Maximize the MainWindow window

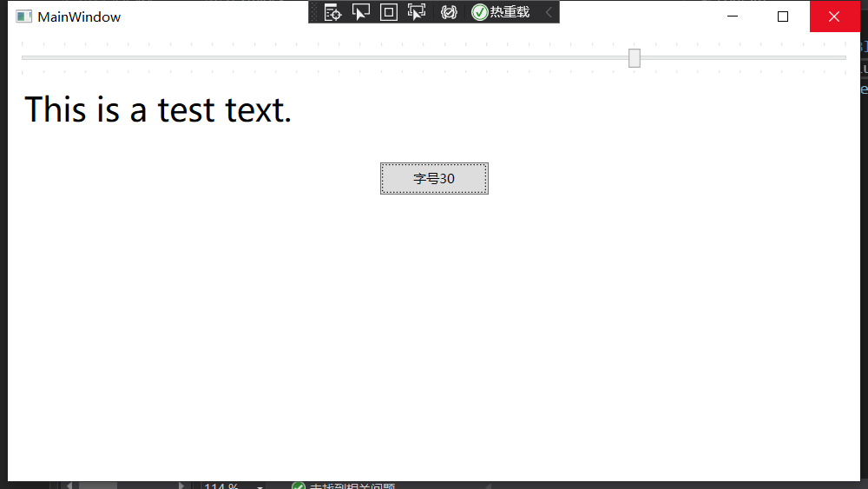tap(783, 16)
